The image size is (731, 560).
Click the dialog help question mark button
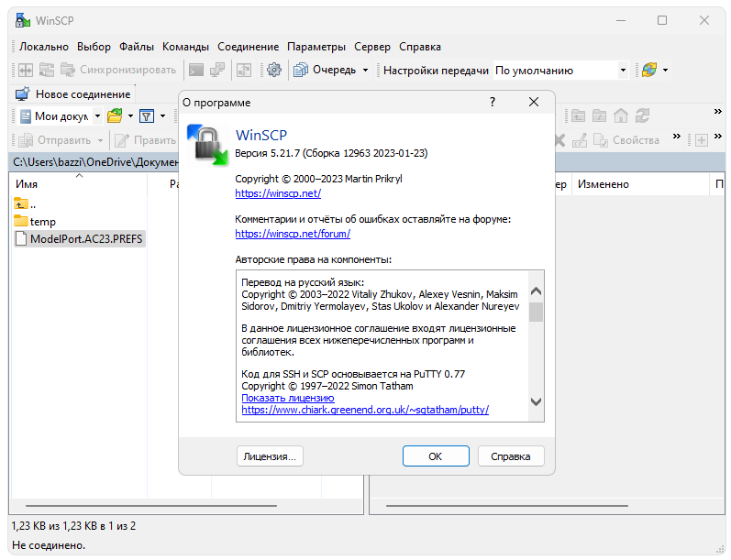(493, 102)
